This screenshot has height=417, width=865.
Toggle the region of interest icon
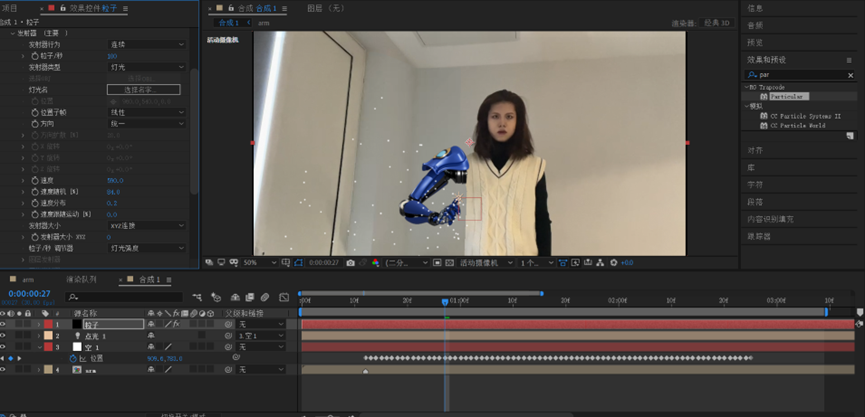[437, 263]
